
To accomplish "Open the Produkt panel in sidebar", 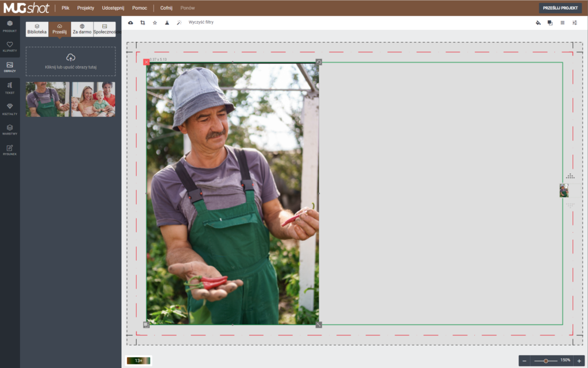I will pos(10,25).
